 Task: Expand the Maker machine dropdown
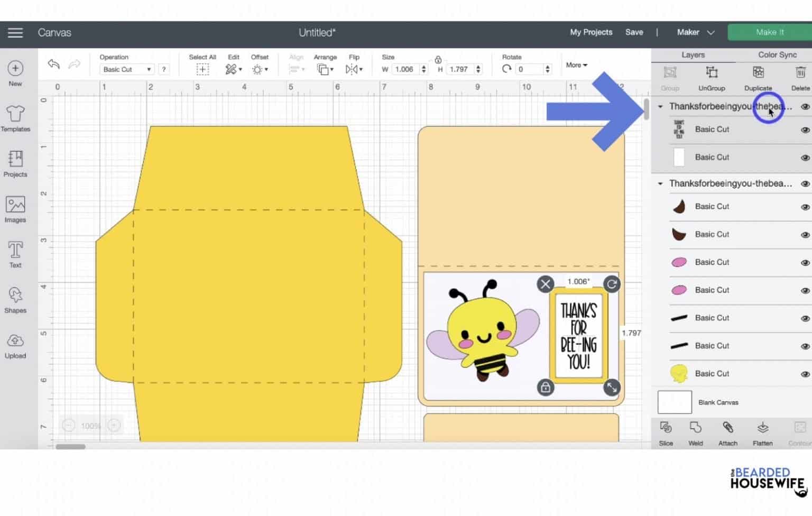click(x=695, y=32)
